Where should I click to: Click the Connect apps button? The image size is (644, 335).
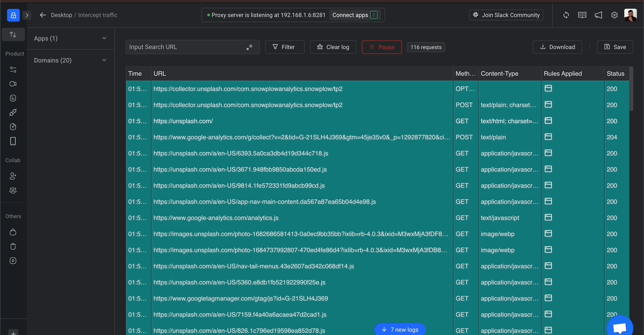point(355,15)
